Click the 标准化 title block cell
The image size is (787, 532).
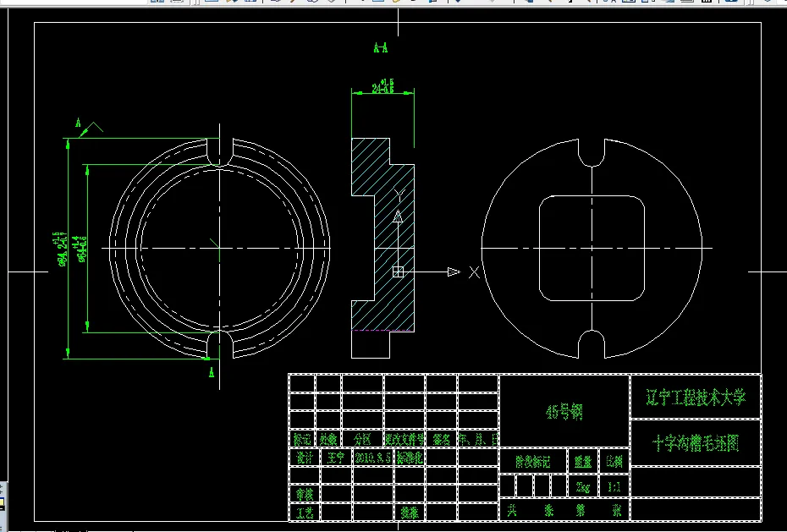(x=410, y=458)
